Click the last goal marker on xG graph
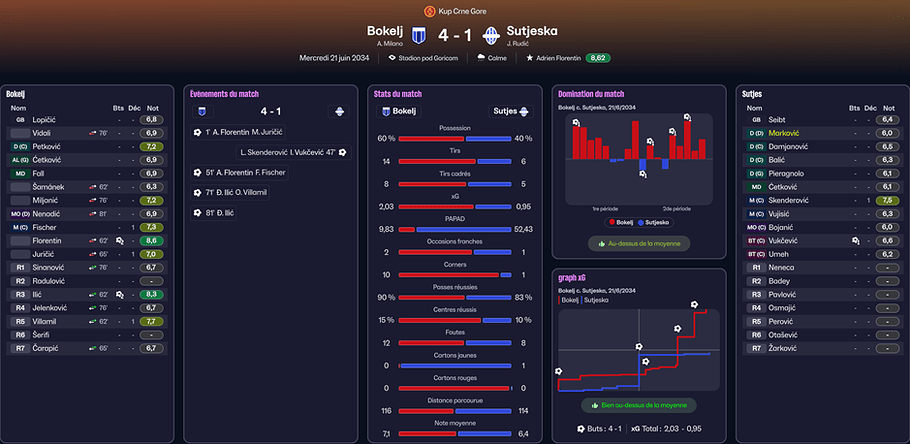Screen dimensions: 910x444 click(694, 304)
